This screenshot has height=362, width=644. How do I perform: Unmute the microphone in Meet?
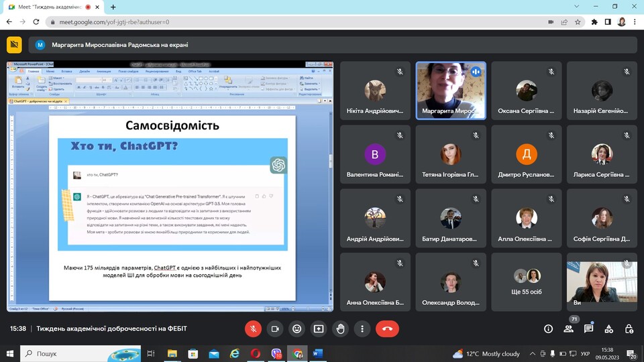coord(253,328)
